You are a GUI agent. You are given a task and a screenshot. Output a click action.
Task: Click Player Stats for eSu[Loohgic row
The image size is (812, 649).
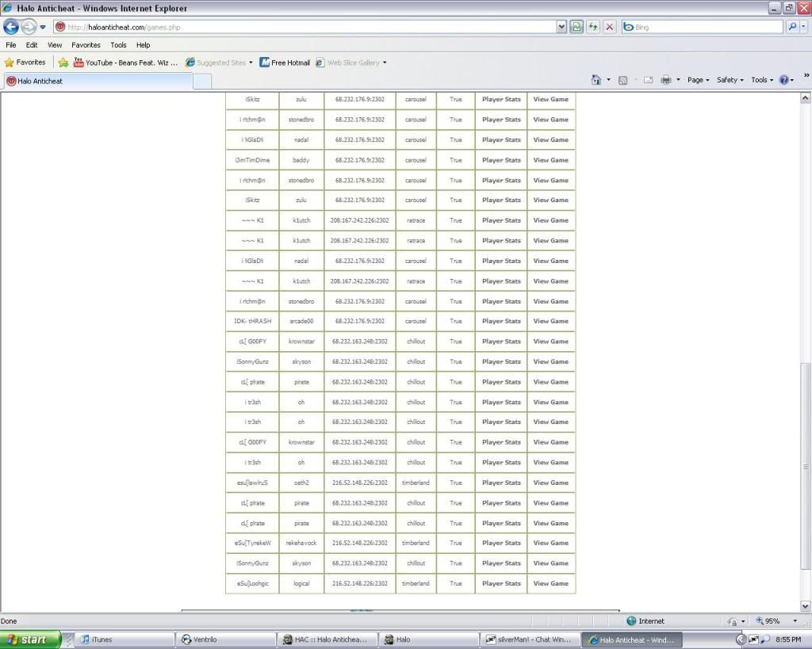tap(501, 584)
